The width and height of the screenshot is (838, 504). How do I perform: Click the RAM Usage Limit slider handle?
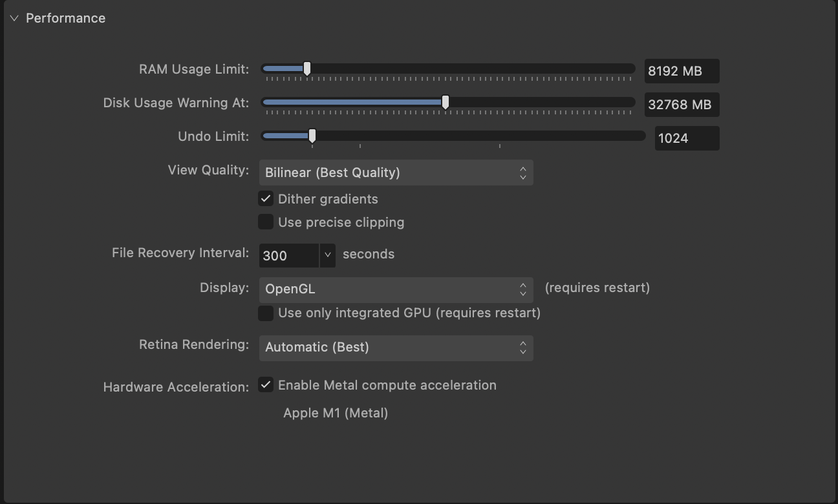[306, 68]
